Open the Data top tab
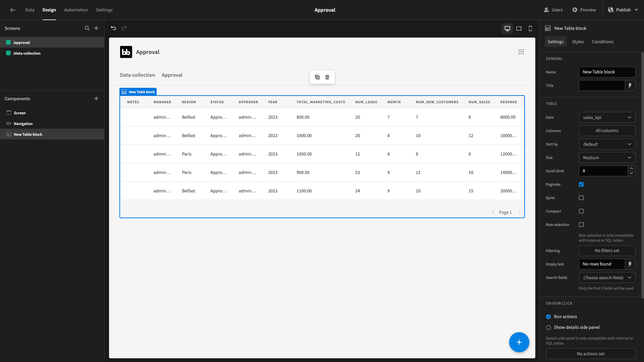Viewport: 644px width, 362px height. [x=30, y=10]
